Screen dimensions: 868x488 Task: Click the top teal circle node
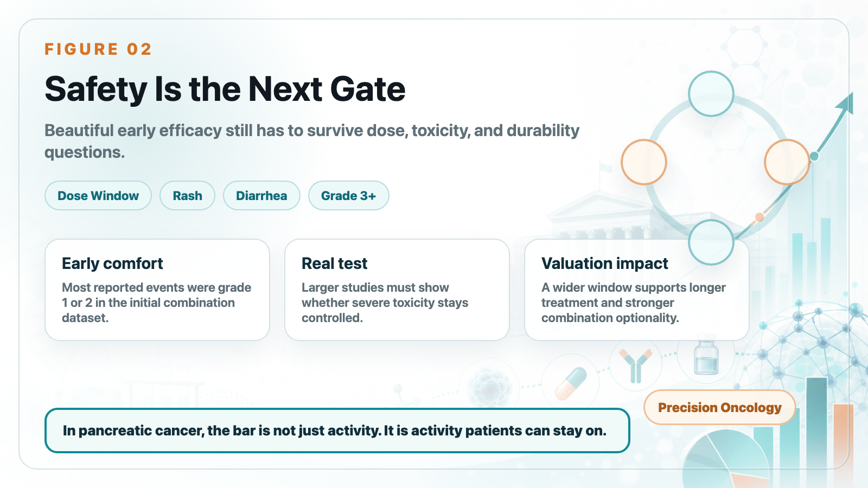(x=711, y=94)
